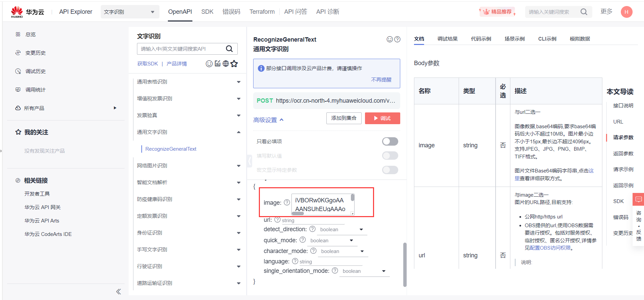Open the 文字识别 product dropdown in header
Image resolution: width=644 pixels, height=300 pixels.
point(130,12)
